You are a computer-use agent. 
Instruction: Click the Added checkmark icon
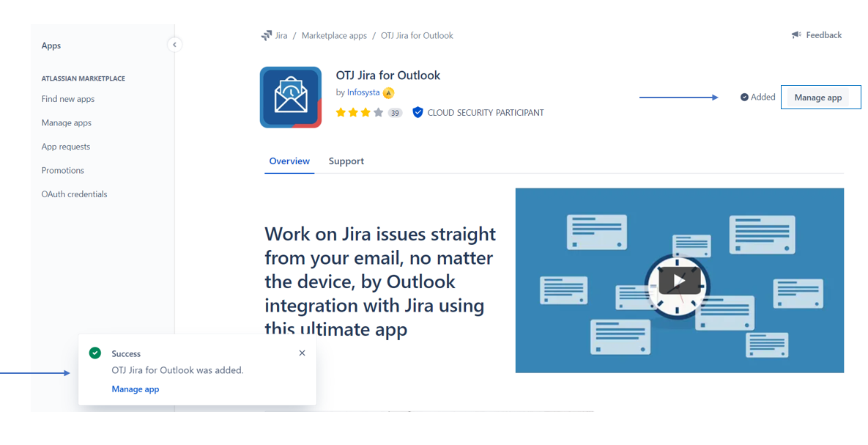(x=744, y=97)
